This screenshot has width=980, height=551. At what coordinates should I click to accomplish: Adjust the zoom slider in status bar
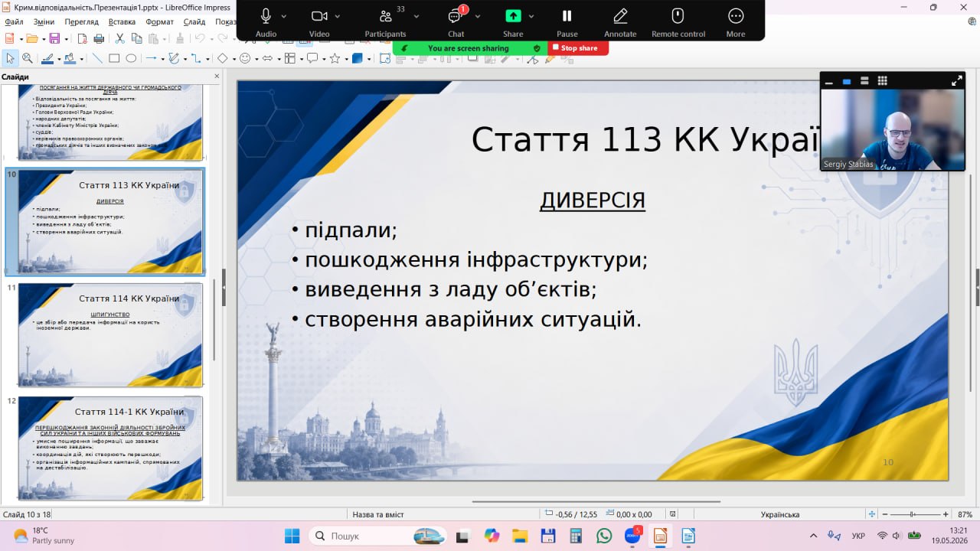coord(913,514)
